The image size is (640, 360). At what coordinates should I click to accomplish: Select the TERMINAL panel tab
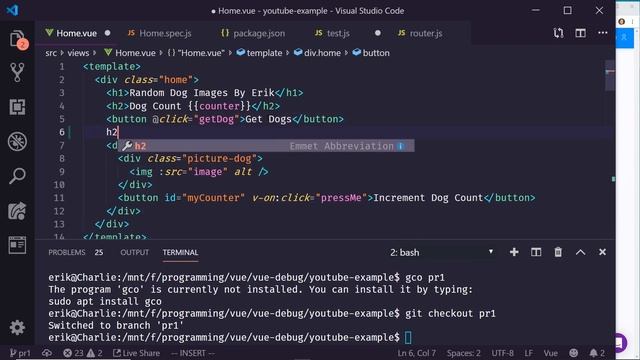(180, 253)
